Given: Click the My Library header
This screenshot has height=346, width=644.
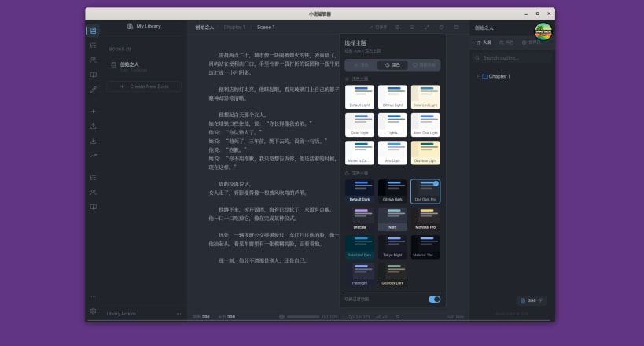Looking at the screenshot, I should [144, 26].
